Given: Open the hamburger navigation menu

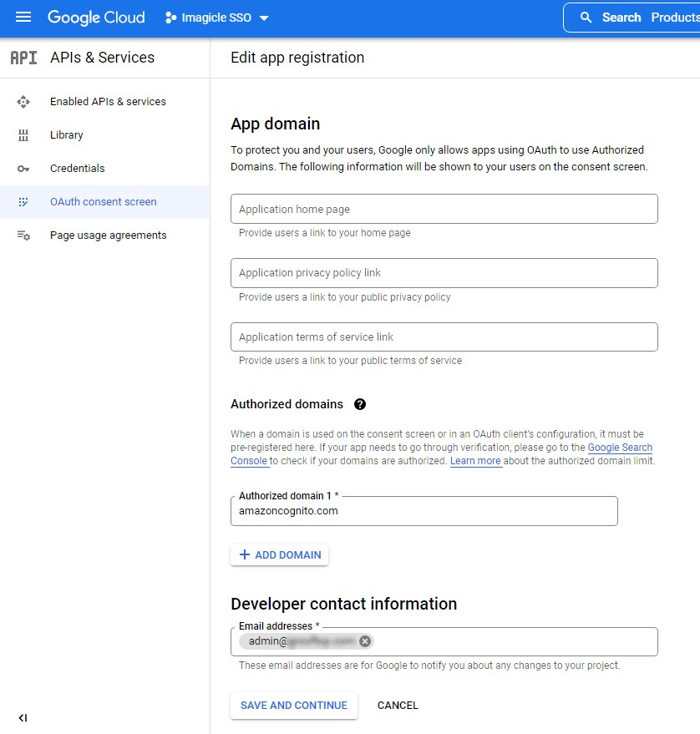Looking at the screenshot, I should 23,18.
